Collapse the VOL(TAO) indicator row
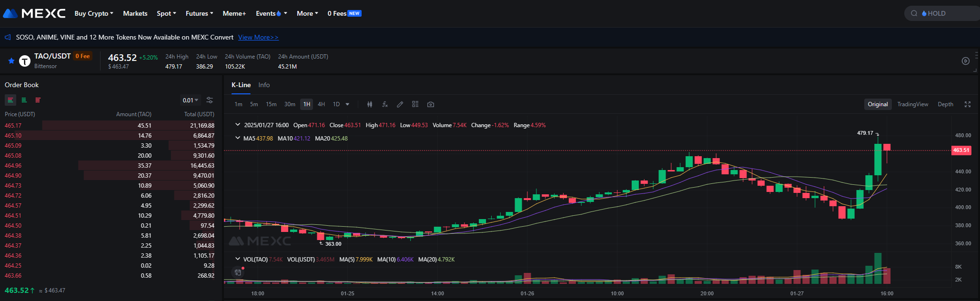The height and width of the screenshot is (301, 980). pos(238,259)
